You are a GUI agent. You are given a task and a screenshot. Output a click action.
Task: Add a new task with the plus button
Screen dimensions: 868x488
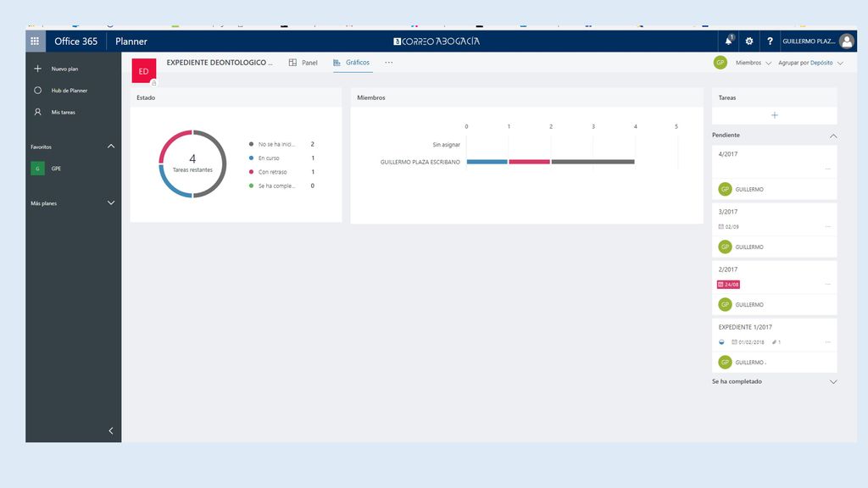click(775, 115)
